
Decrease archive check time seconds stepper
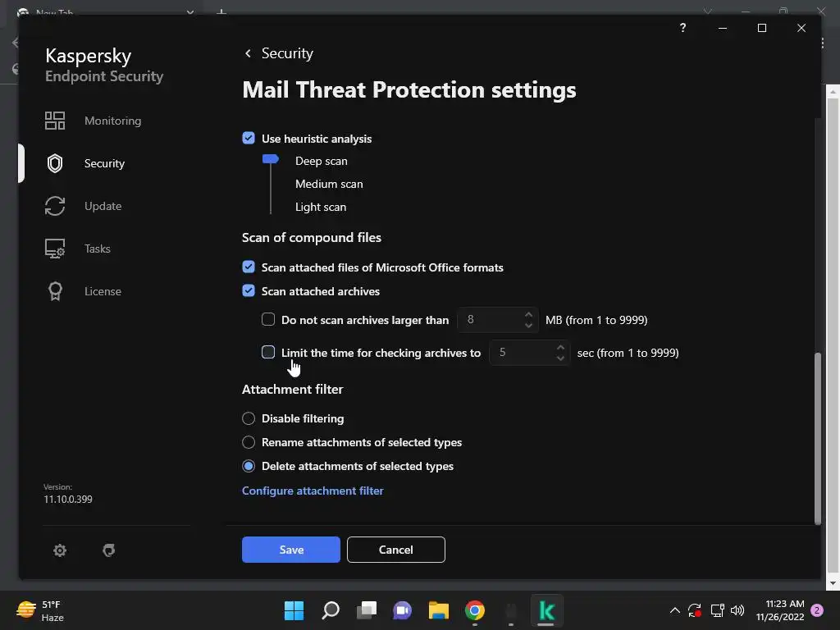[560, 358]
